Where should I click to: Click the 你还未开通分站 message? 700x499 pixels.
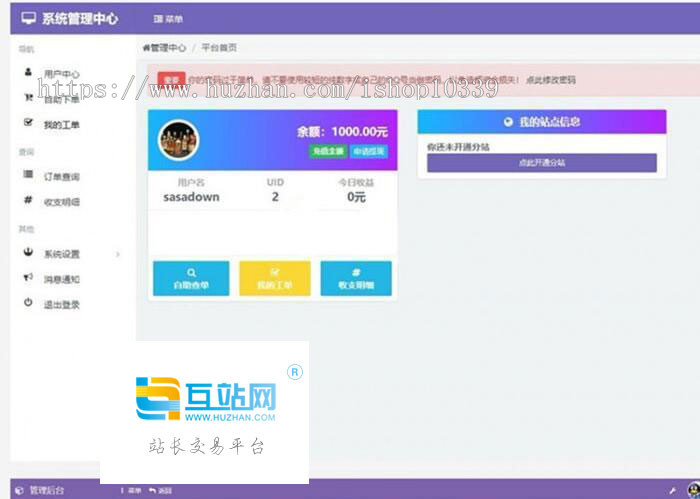(458, 147)
